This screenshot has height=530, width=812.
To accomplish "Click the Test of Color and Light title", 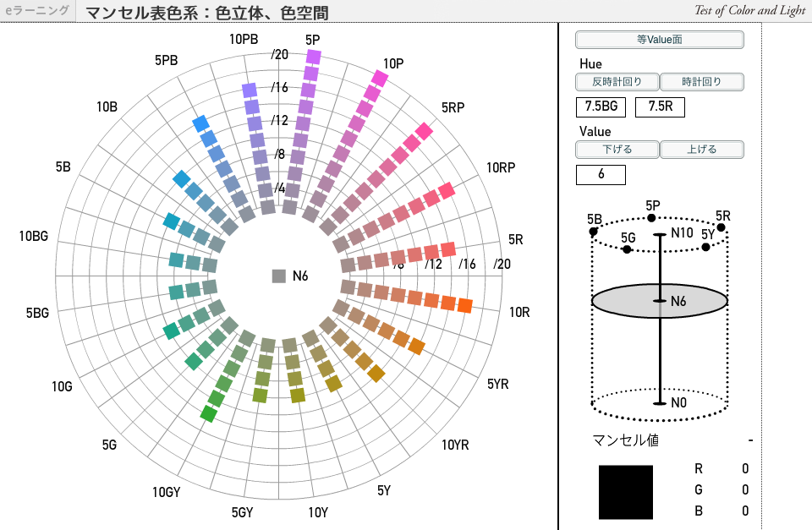I will [x=749, y=11].
